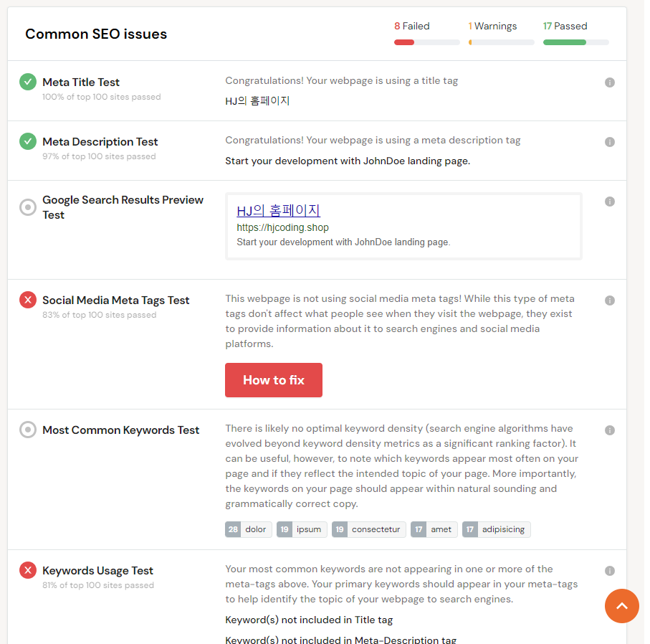Open info icon for Social Media Meta Tags Test
The image size is (650, 644).
tap(609, 300)
